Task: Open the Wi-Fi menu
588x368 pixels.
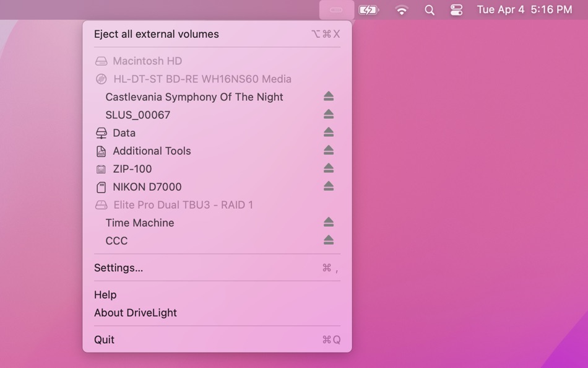Action: [402, 10]
